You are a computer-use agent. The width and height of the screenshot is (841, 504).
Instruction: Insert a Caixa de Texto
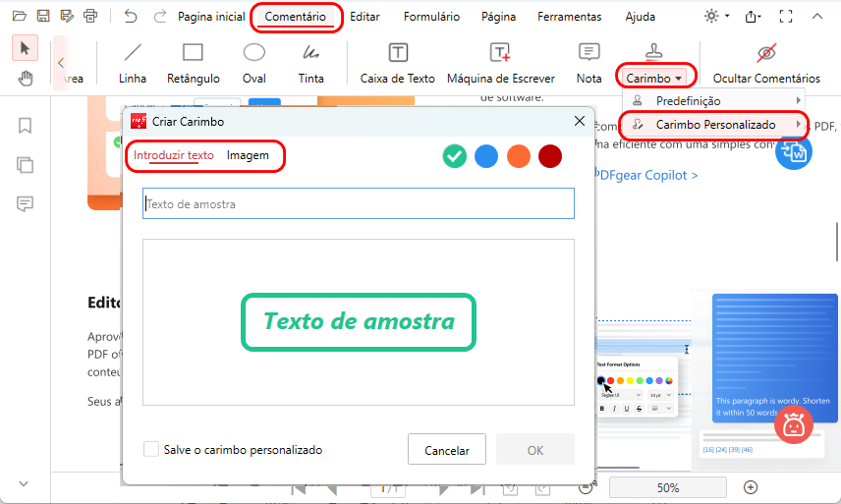[398, 64]
